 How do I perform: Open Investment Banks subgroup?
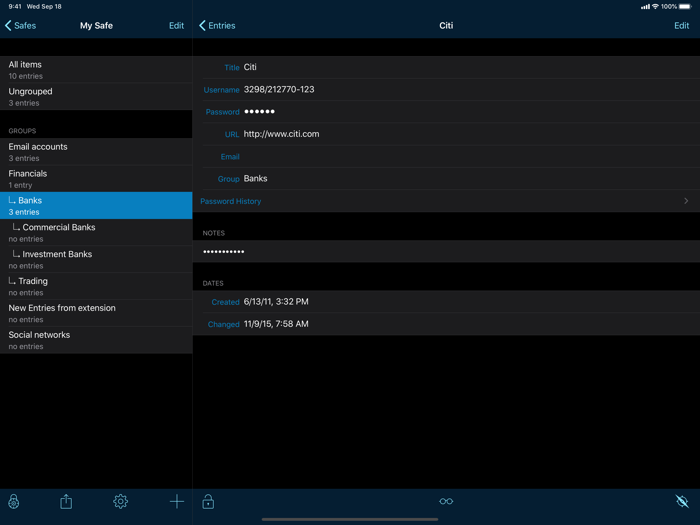pyautogui.click(x=96, y=259)
